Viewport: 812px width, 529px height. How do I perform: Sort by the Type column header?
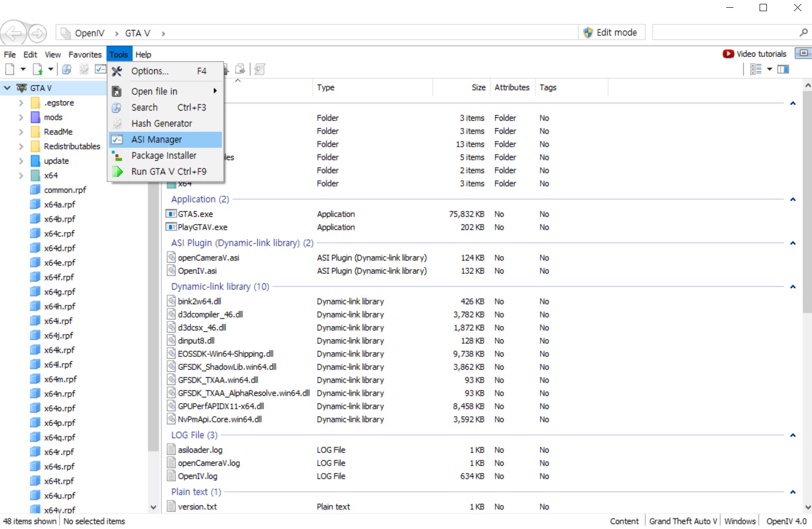(x=373, y=87)
